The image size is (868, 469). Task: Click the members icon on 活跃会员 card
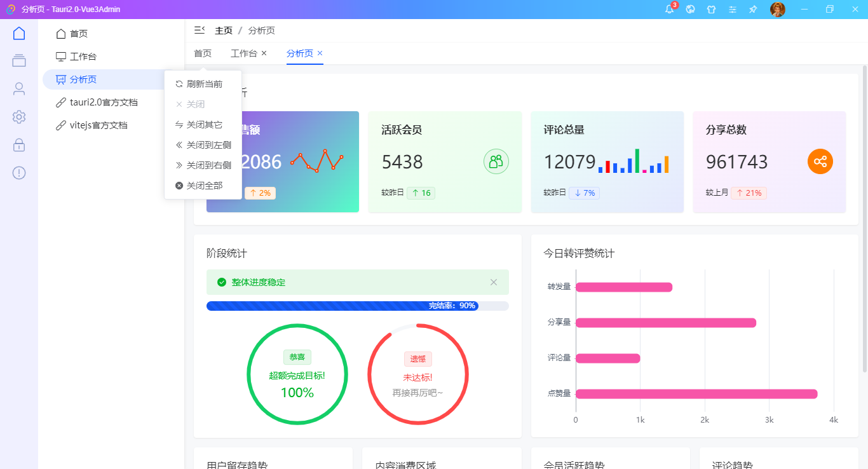(496, 161)
